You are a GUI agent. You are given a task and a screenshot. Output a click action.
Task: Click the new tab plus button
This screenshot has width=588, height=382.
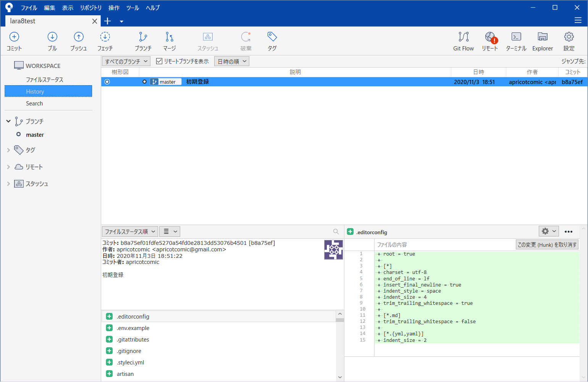[x=108, y=21]
